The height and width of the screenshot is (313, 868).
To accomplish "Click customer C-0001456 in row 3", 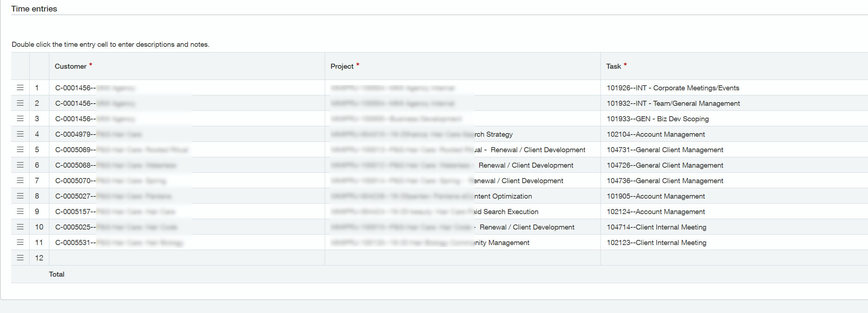I will [x=187, y=119].
